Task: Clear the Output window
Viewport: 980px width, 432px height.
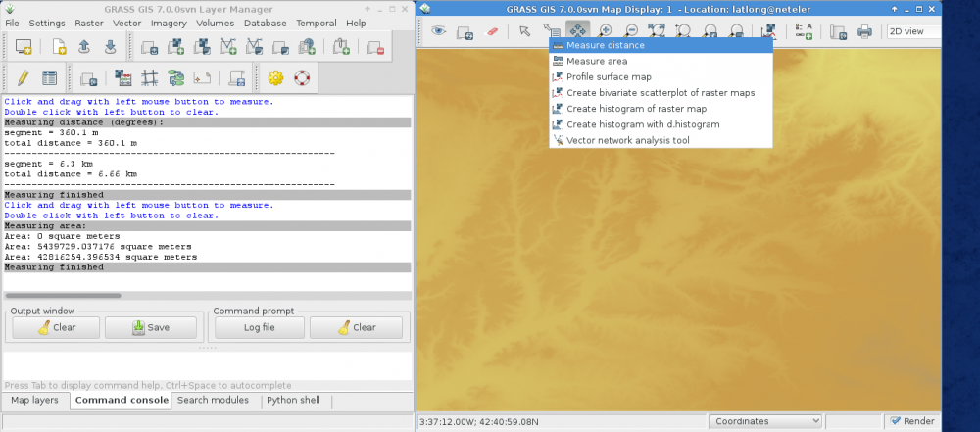Action: 56,327
